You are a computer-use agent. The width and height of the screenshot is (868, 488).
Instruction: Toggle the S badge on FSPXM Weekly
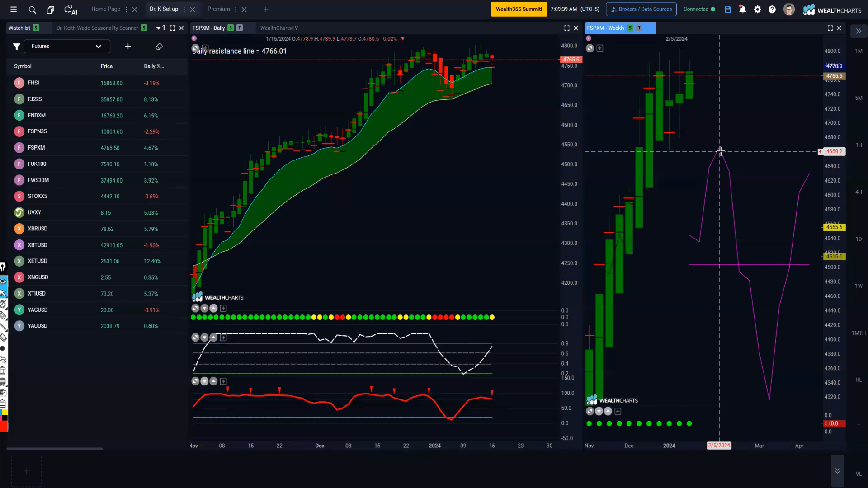tap(630, 28)
